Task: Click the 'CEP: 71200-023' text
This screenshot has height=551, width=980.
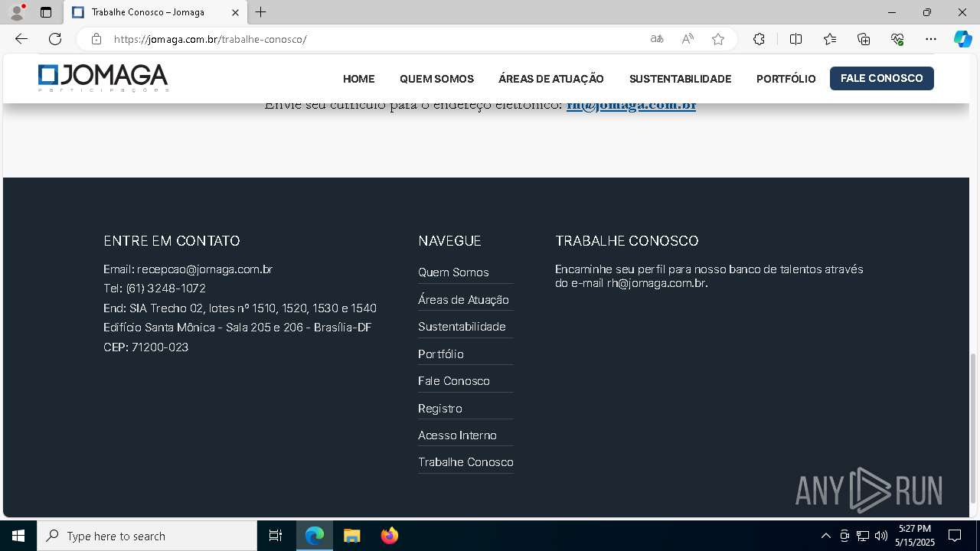Action: tap(145, 347)
